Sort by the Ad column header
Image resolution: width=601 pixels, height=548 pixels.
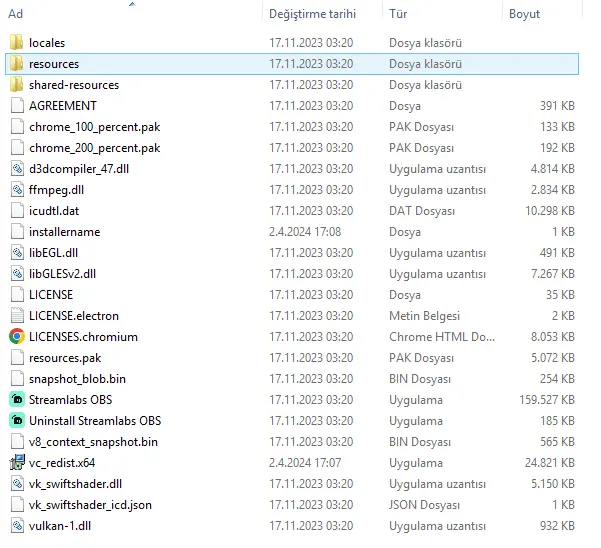click(x=16, y=14)
